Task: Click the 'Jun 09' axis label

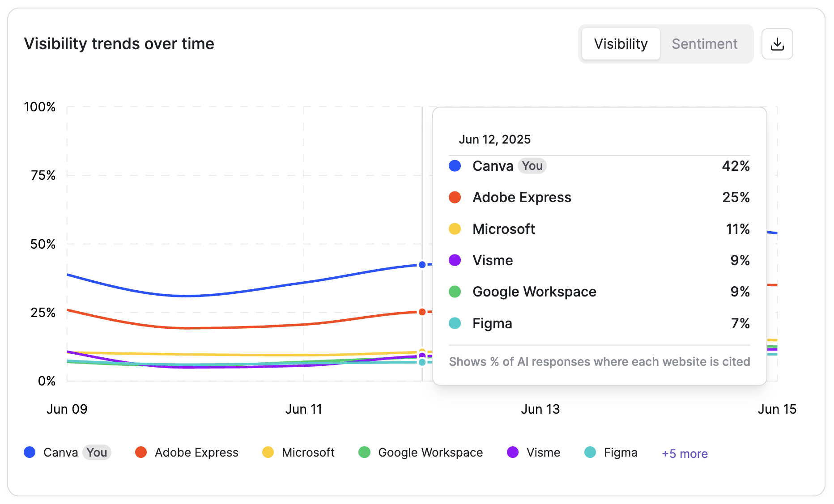Action: [x=67, y=409]
